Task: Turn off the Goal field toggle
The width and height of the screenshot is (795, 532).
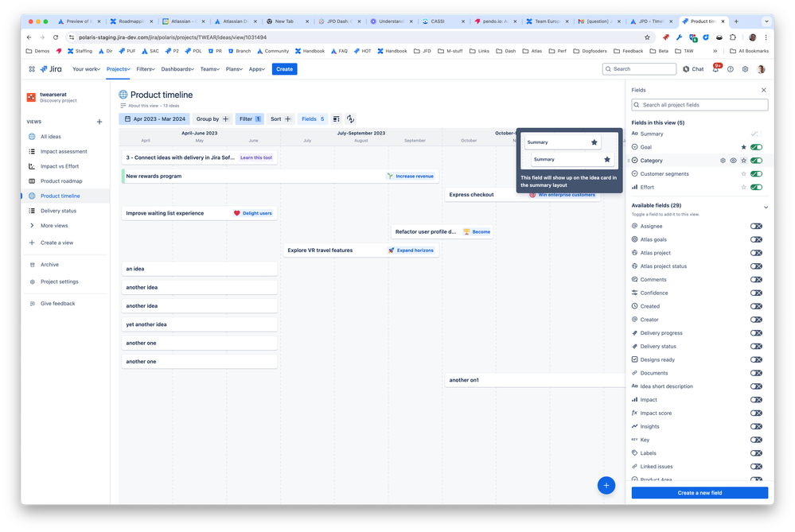Action: (756, 147)
